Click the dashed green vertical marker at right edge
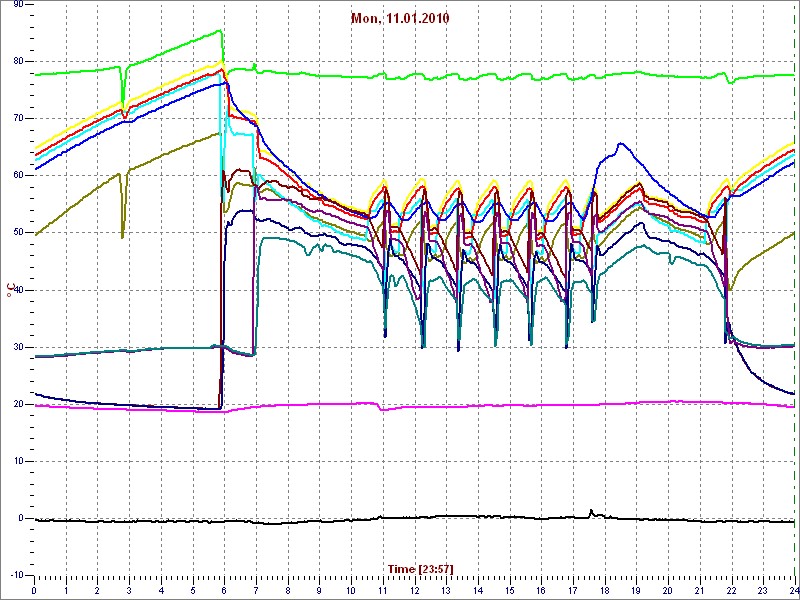 point(794,300)
